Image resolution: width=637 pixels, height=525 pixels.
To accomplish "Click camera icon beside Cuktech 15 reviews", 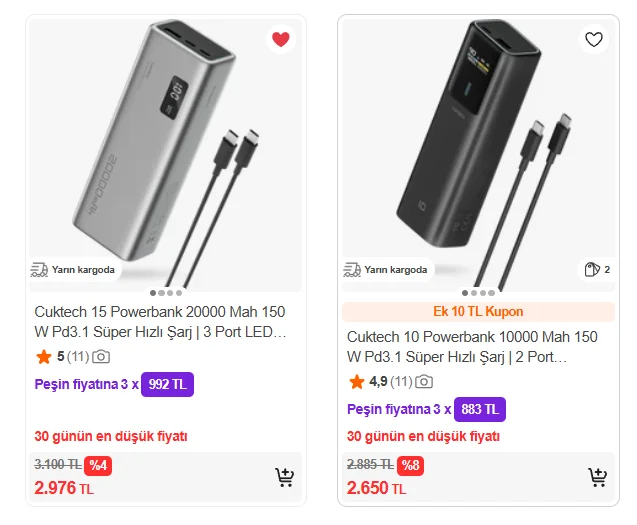I will point(101,357).
